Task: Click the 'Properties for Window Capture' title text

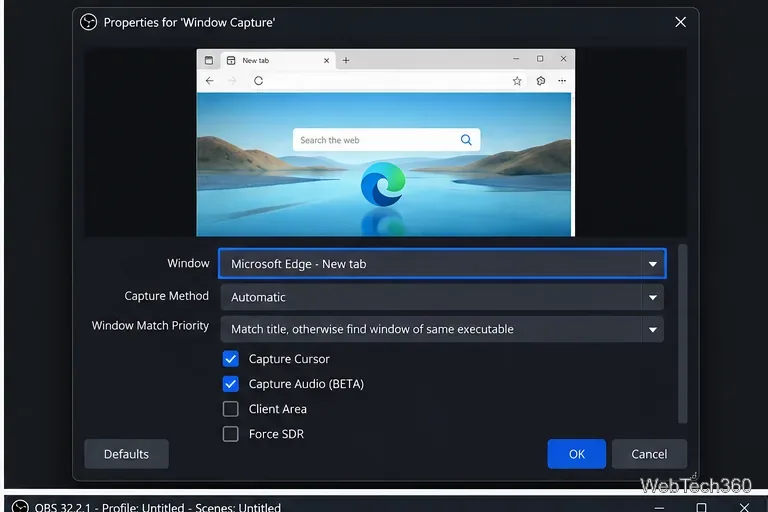Action: pos(189,23)
